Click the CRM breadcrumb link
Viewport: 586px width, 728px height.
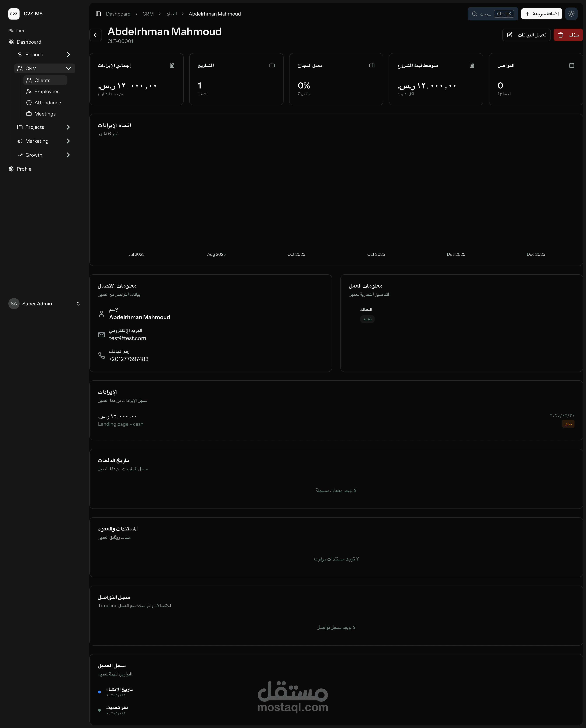point(148,14)
